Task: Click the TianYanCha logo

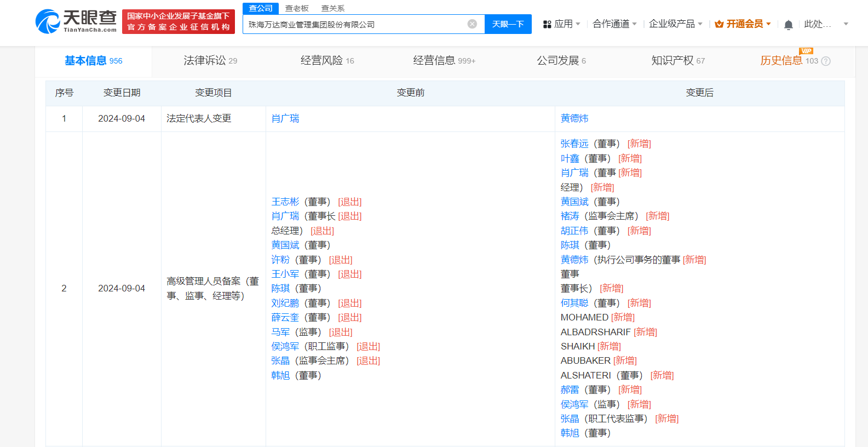Action: click(x=76, y=21)
